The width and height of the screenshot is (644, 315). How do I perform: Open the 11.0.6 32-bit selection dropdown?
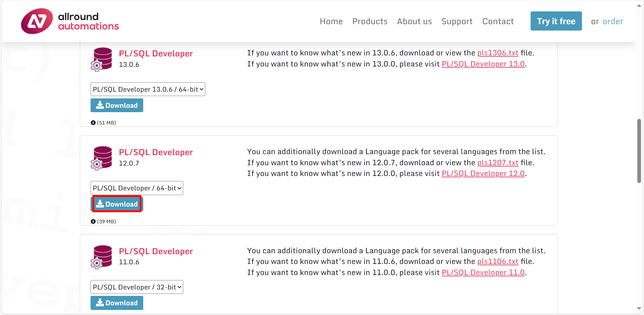click(x=137, y=287)
